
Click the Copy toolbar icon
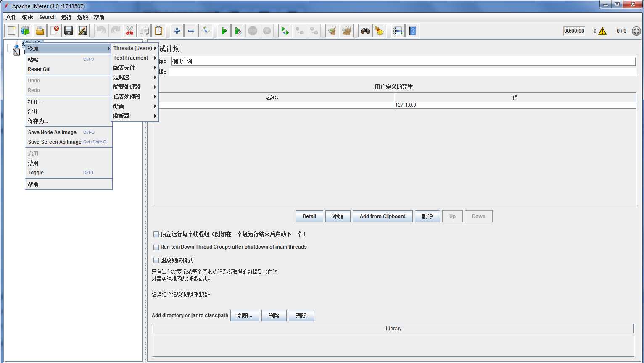(x=144, y=31)
